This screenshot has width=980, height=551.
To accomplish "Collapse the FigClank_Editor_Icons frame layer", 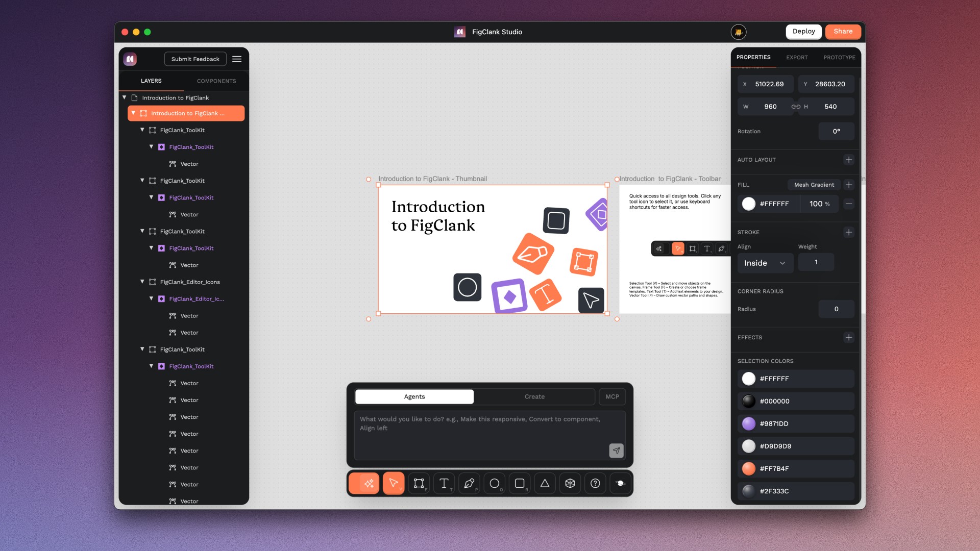I will (142, 282).
